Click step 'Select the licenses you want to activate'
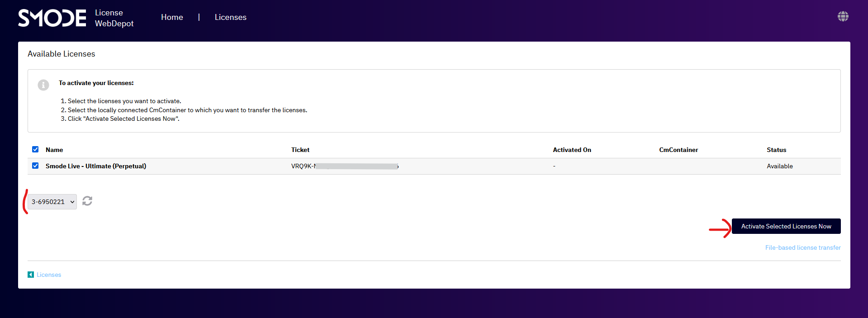This screenshot has width=868, height=318. pyautogui.click(x=124, y=101)
